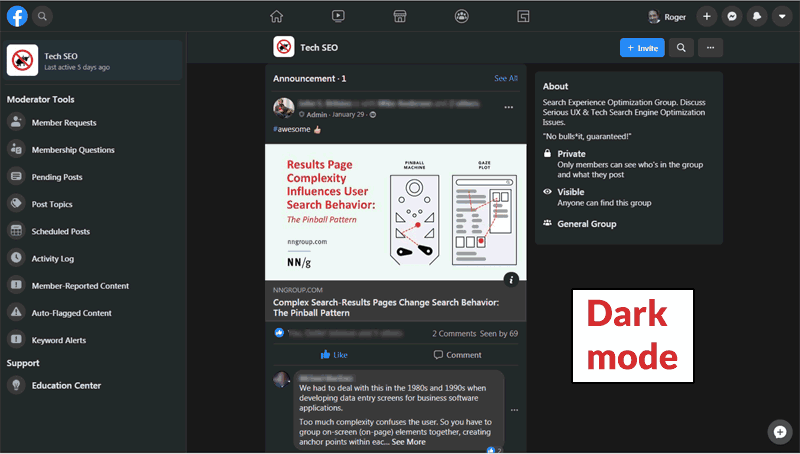Open Messenger icon
The width and height of the screenshot is (800, 454).
[x=732, y=16]
